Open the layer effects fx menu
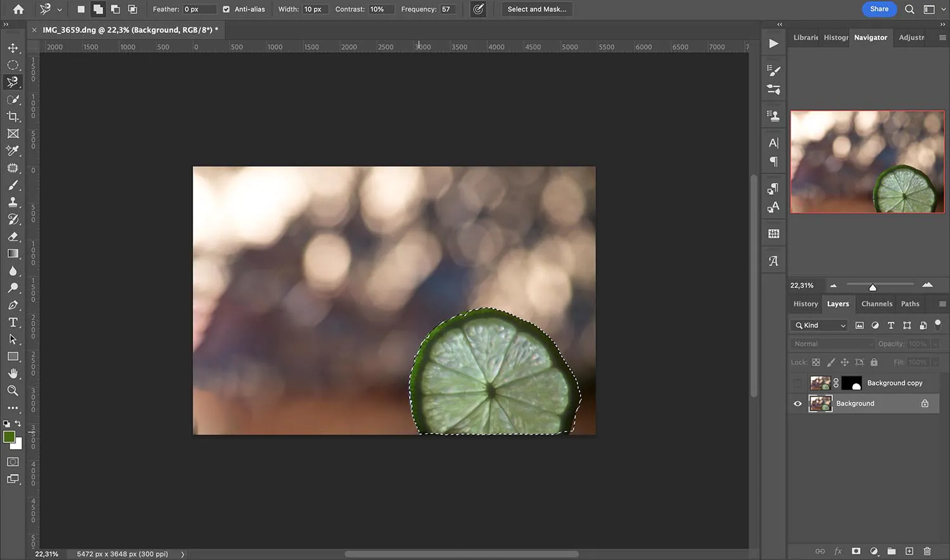950x560 pixels. [x=838, y=551]
